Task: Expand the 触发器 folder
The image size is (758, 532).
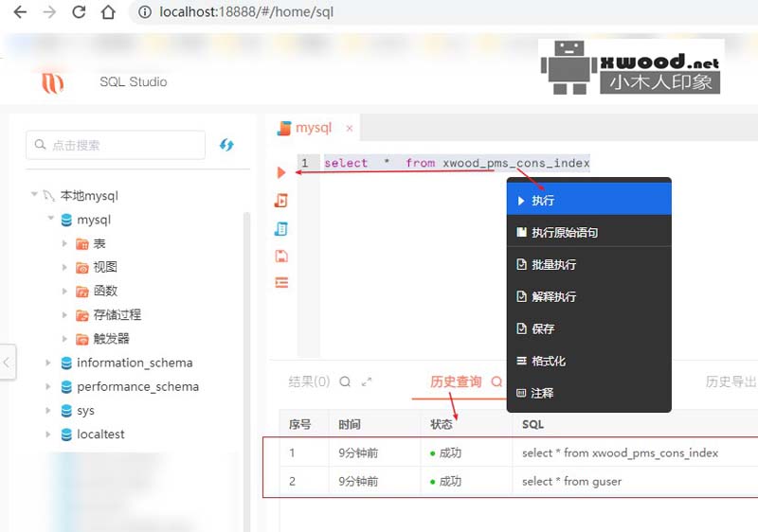Action: (64, 338)
